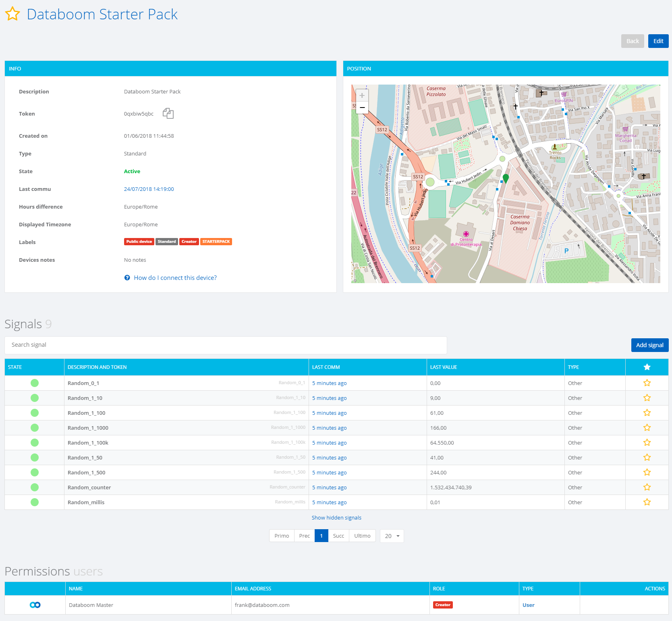This screenshot has height=621, width=672.
Task: Click green state dot for Random_counter
Action: click(x=35, y=487)
